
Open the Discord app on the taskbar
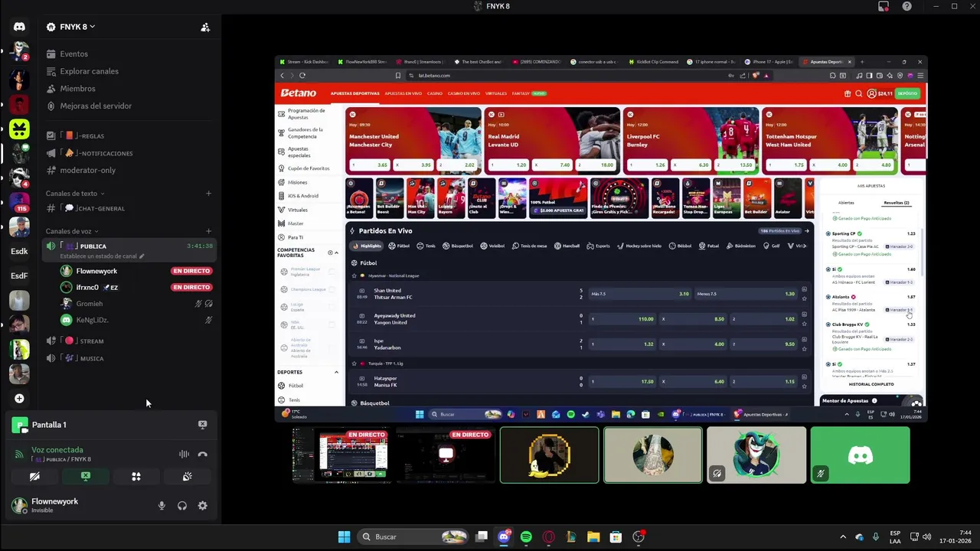click(504, 536)
